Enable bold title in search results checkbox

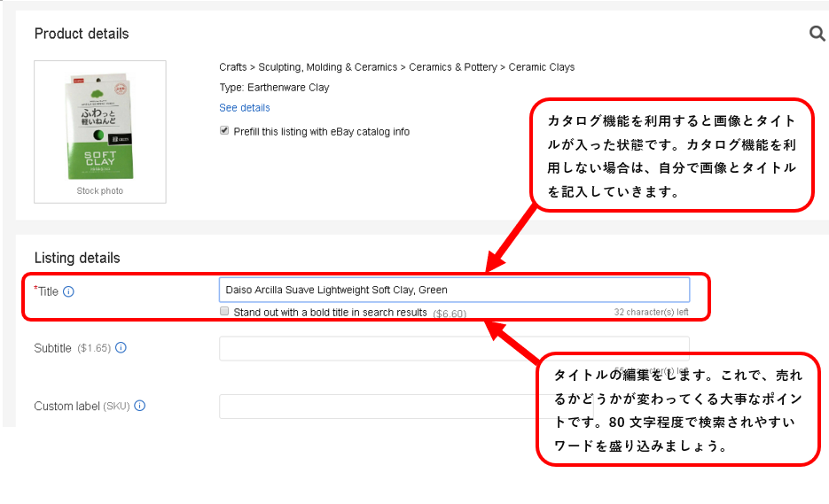[224, 311]
